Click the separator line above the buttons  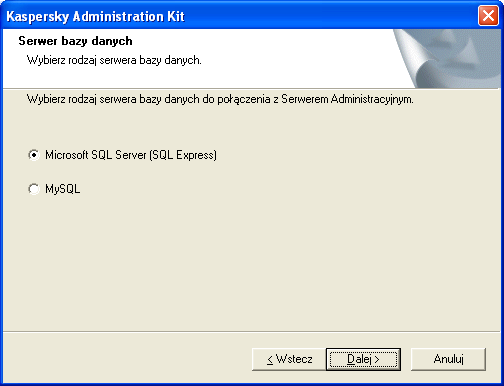click(x=252, y=332)
